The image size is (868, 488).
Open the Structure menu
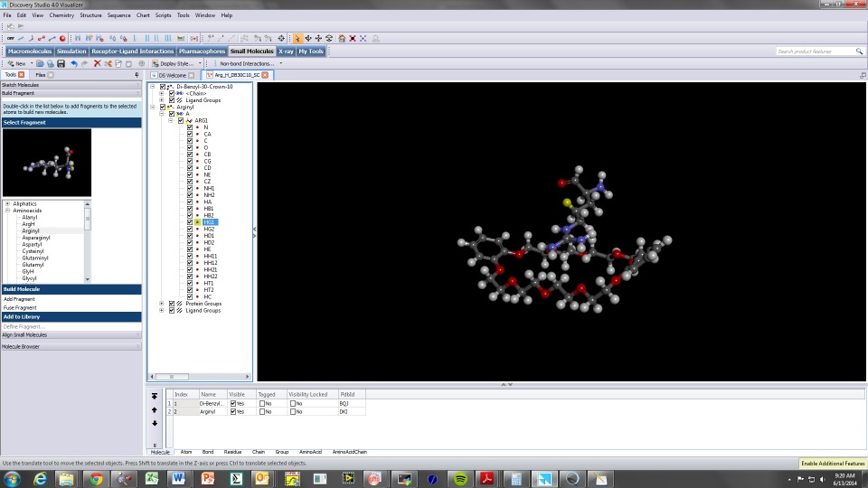90,15
